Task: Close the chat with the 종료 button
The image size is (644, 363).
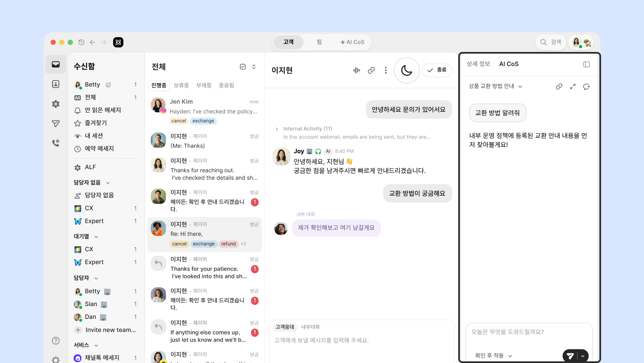Action: point(437,70)
